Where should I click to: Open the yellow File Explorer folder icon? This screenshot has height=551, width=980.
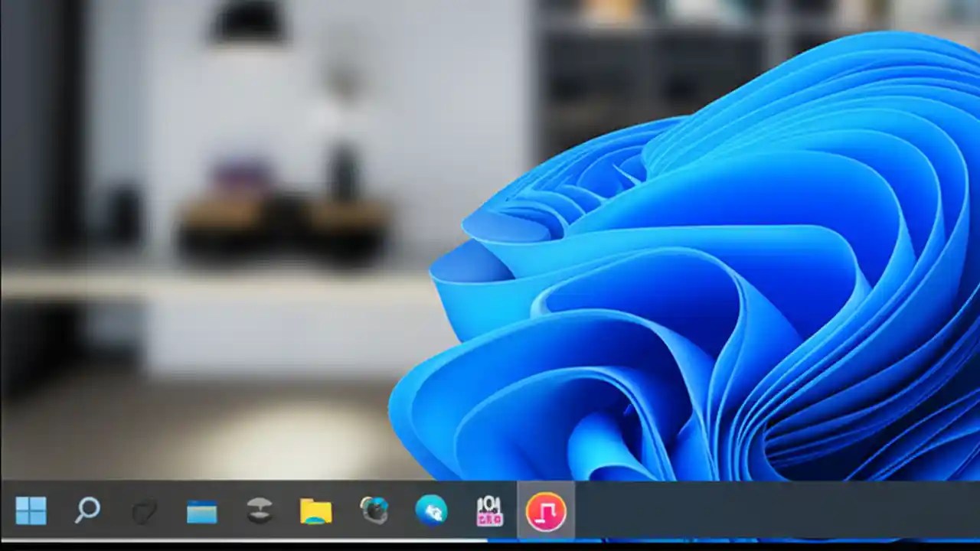click(317, 510)
